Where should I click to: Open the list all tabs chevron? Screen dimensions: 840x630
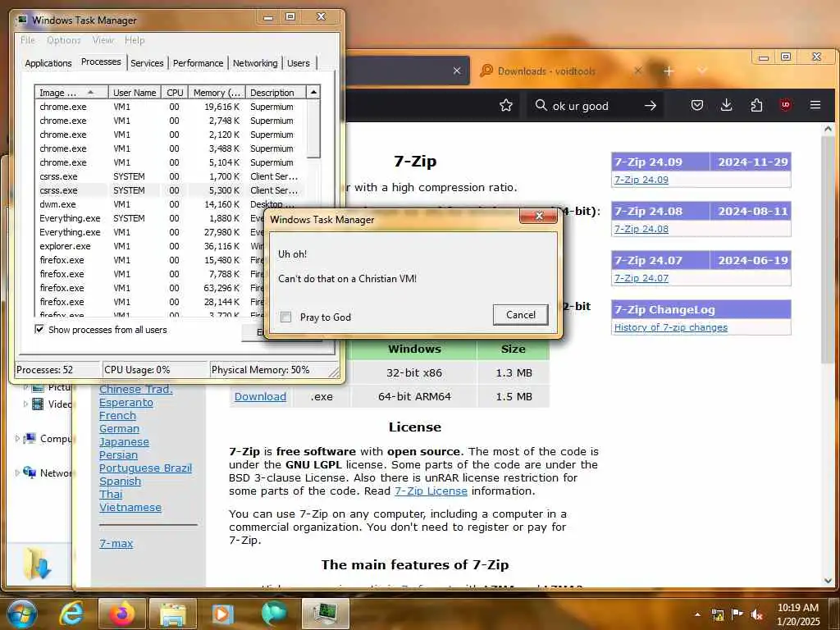click(x=702, y=71)
